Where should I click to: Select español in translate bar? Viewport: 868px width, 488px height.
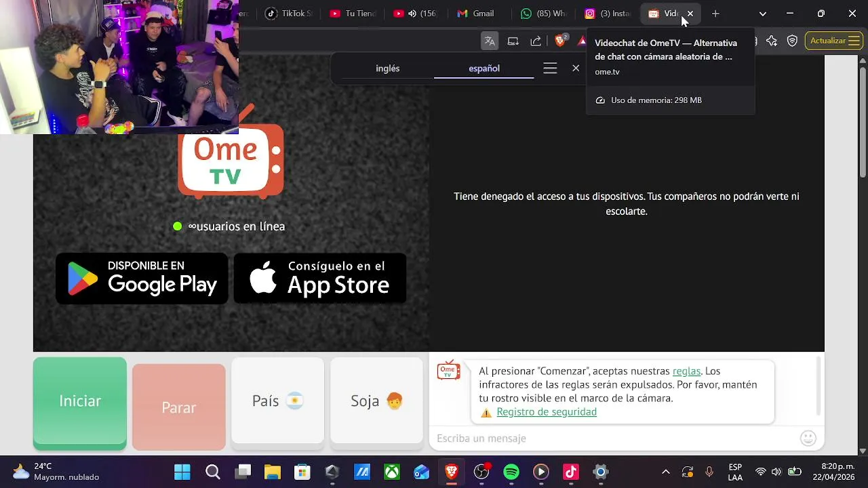(x=484, y=68)
